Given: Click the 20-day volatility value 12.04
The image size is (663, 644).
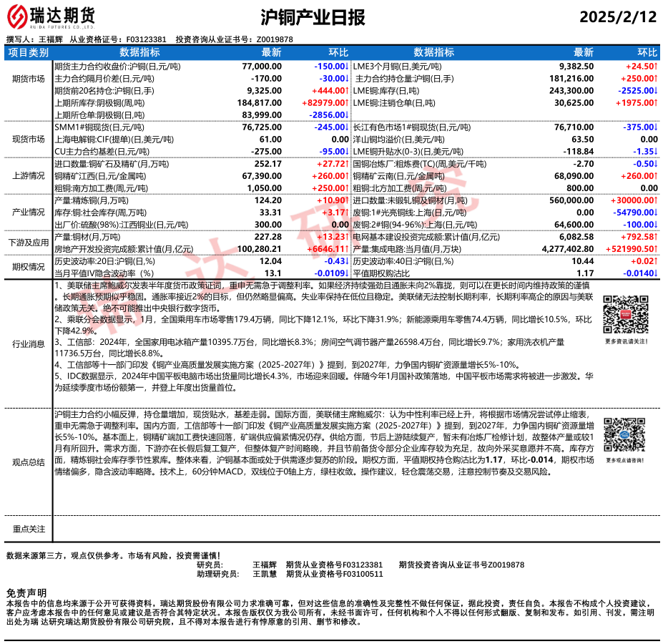Looking at the screenshot, I should [x=270, y=261].
